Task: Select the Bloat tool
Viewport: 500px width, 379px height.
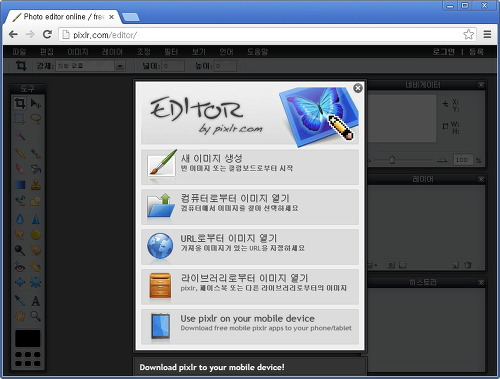Action: [20, 282]
